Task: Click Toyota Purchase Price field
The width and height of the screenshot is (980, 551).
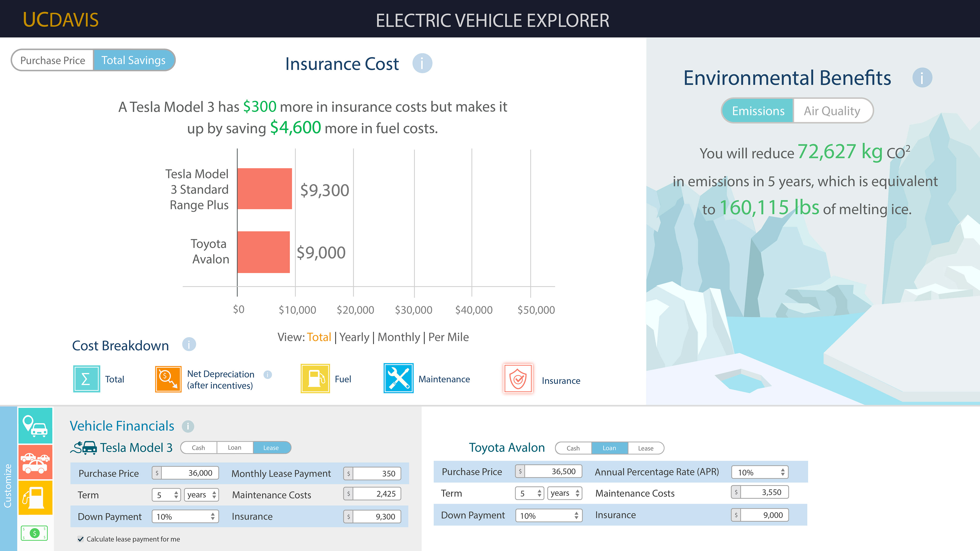Action: tap(549, 471)
